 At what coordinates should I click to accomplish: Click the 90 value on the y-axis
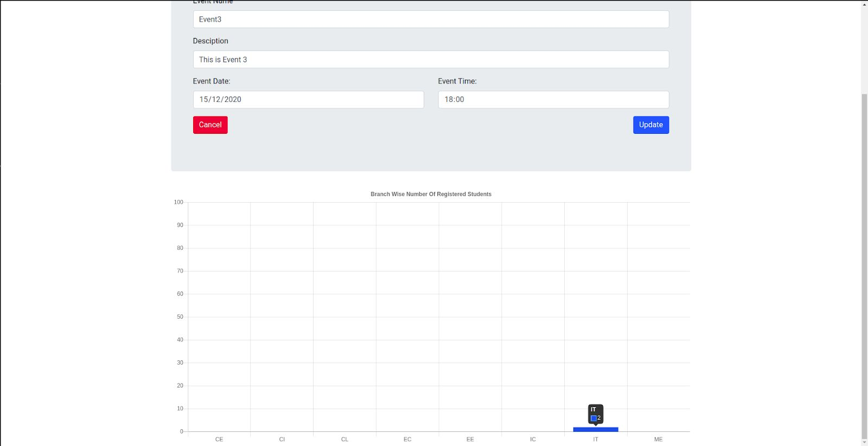pos(180,225)
